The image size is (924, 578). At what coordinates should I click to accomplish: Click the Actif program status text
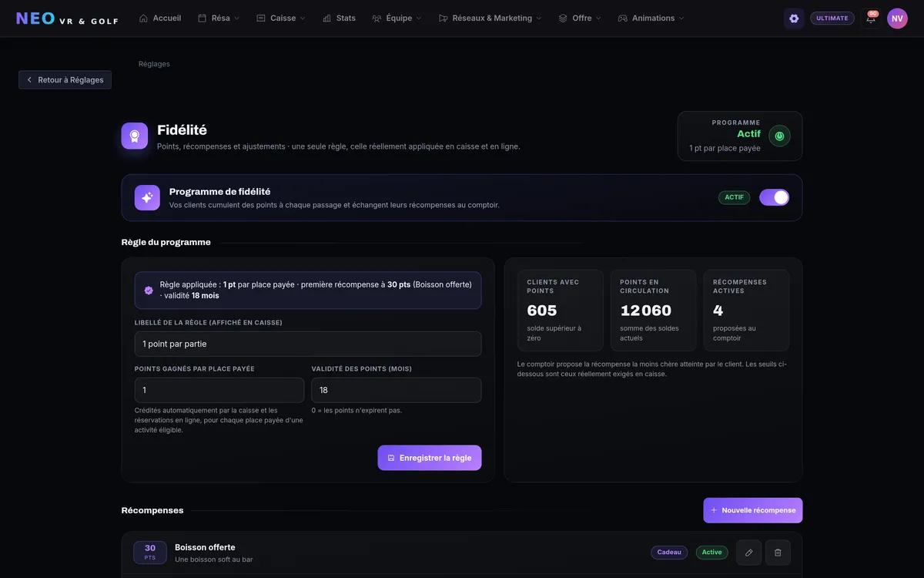point(748,134)
